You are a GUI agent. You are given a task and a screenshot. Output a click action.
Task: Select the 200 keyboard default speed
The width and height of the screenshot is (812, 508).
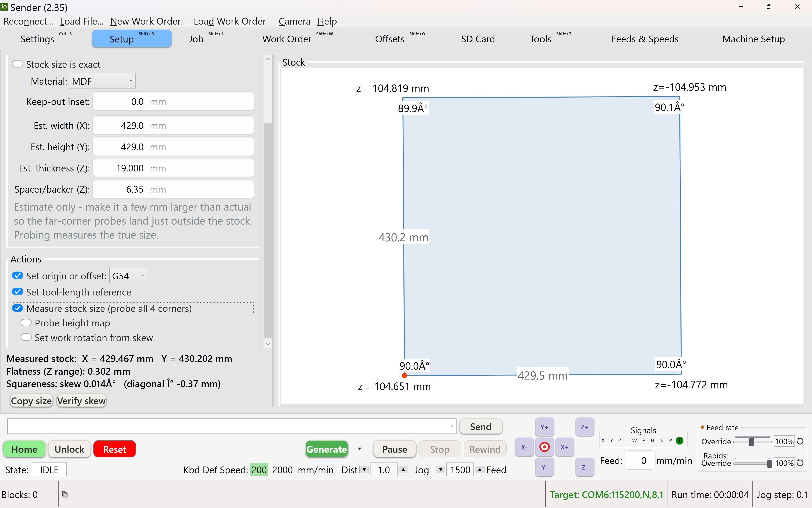259,470
